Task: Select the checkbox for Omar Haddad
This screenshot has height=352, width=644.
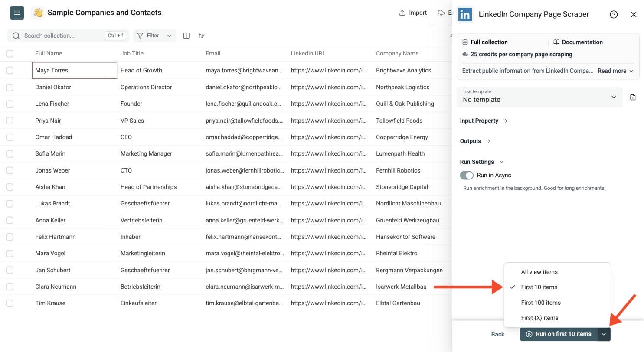Action: [10, 137]
